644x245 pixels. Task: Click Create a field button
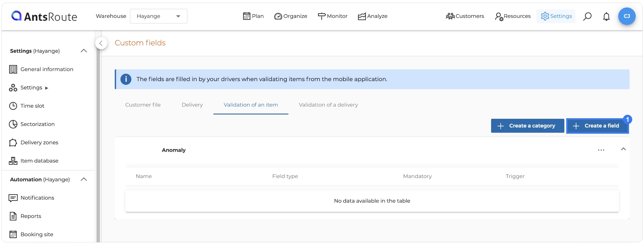(597, 126)
